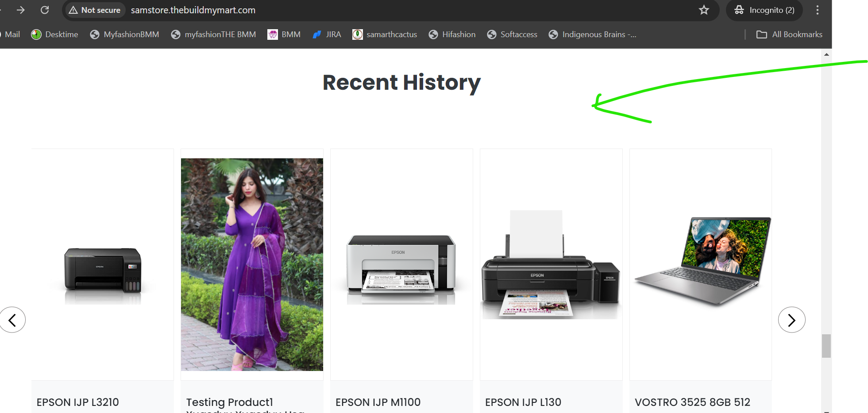Open the BMM bookmark
868x413 pixels.
coord(284,34)
